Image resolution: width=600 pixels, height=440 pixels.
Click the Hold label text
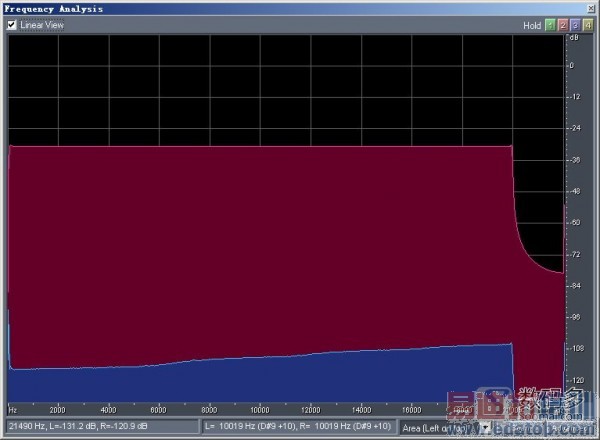coord(532,26)
